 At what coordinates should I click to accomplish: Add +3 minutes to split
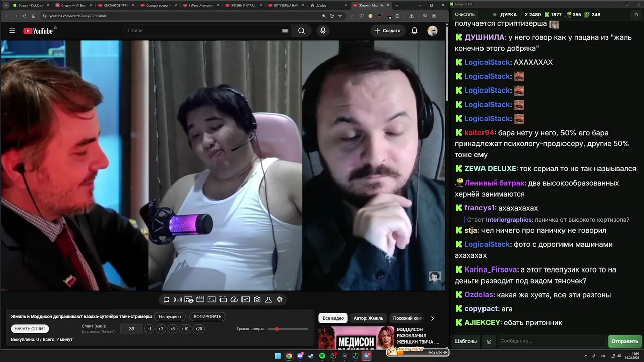pyautogui.click(x=161, y=329)
